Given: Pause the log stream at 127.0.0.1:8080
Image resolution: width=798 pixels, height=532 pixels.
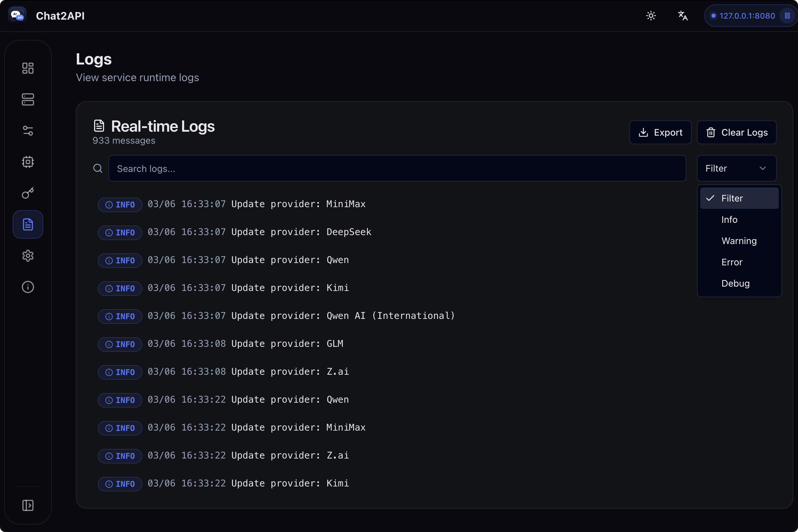Looking at the screenshot, I should 787,16.
